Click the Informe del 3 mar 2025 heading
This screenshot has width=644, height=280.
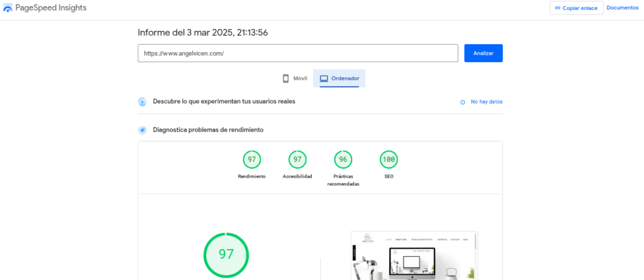(x=203, y=33)
